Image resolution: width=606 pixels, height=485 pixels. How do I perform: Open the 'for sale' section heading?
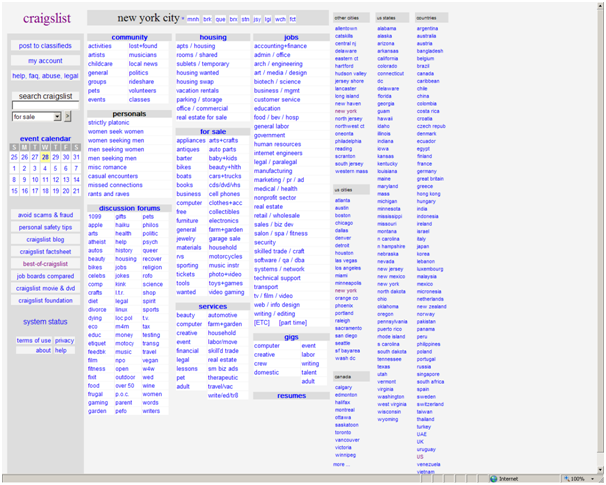click(213, 131)
